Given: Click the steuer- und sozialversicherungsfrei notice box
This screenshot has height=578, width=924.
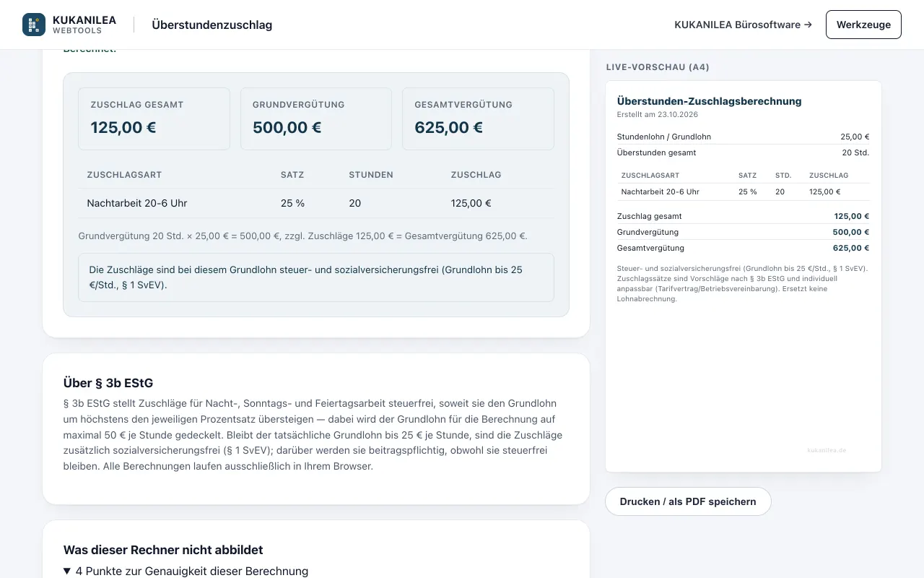Looking at the screenshot, I should tap(316, 277).
